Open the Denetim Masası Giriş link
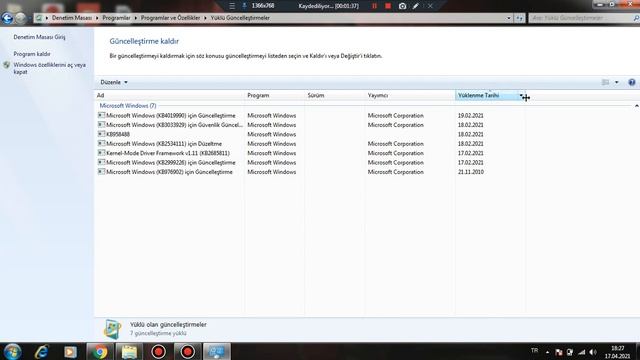 coord(39,37)
